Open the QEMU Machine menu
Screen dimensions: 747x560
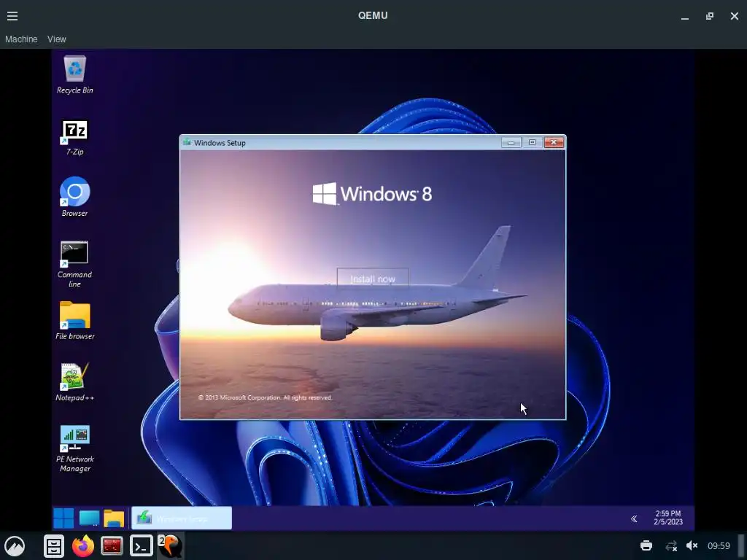click(21, 39)
